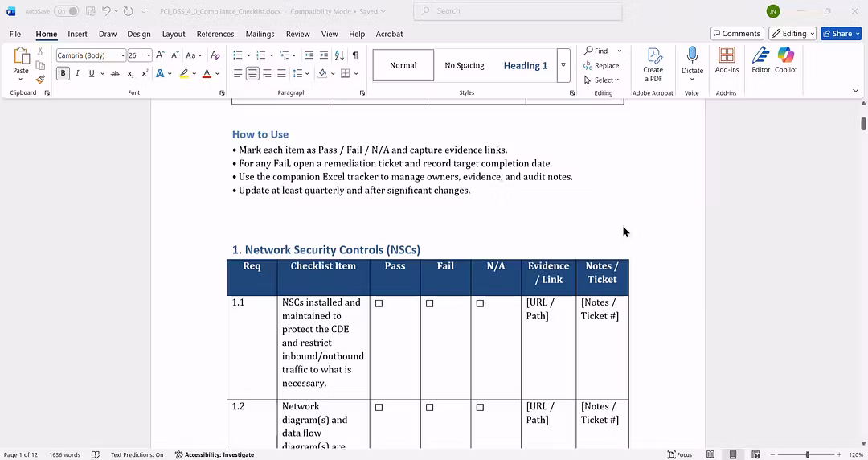Click Accessibility: Investigate in status bar
This screenshot has height=460, width=868.
pos(215,454)
